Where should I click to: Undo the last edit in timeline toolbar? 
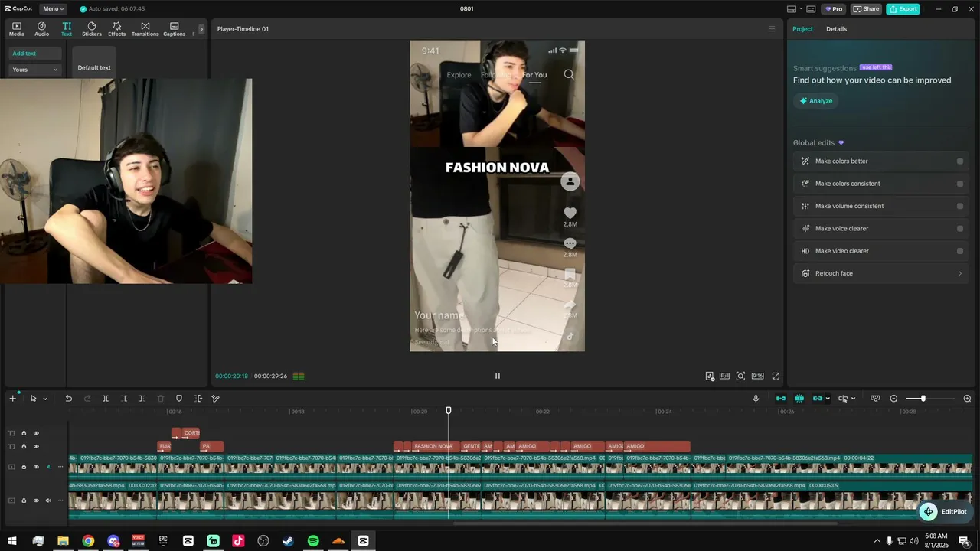(x=68, y=399)
